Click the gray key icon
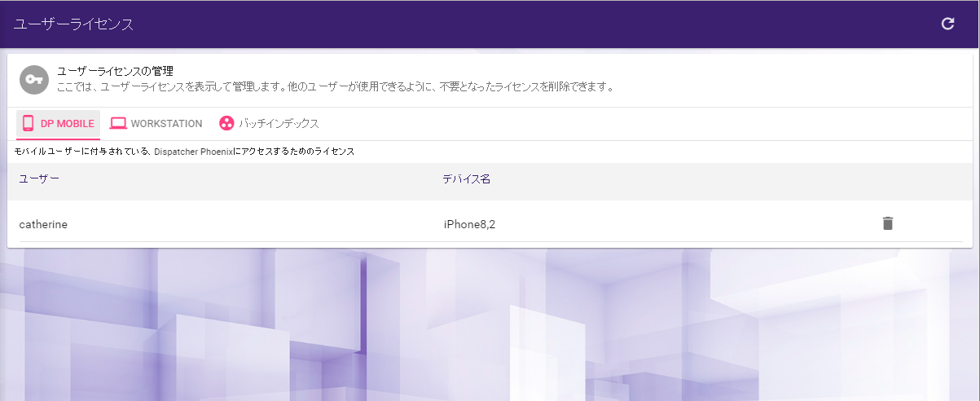 [x=33, y=79]
